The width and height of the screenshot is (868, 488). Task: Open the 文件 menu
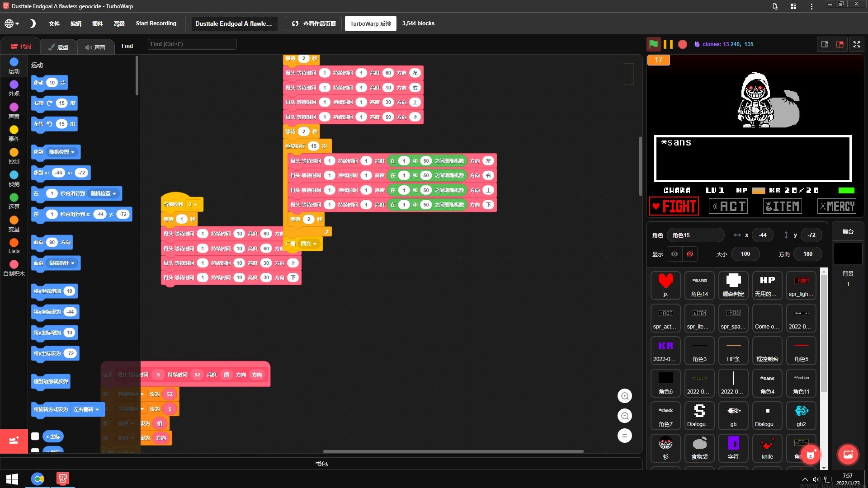point(54,23)
